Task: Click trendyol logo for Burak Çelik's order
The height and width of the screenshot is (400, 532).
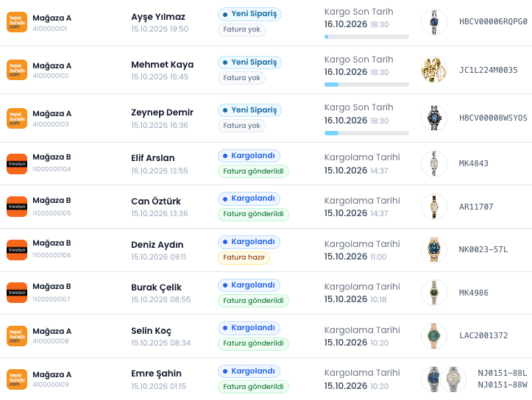Action: (17, 293)
